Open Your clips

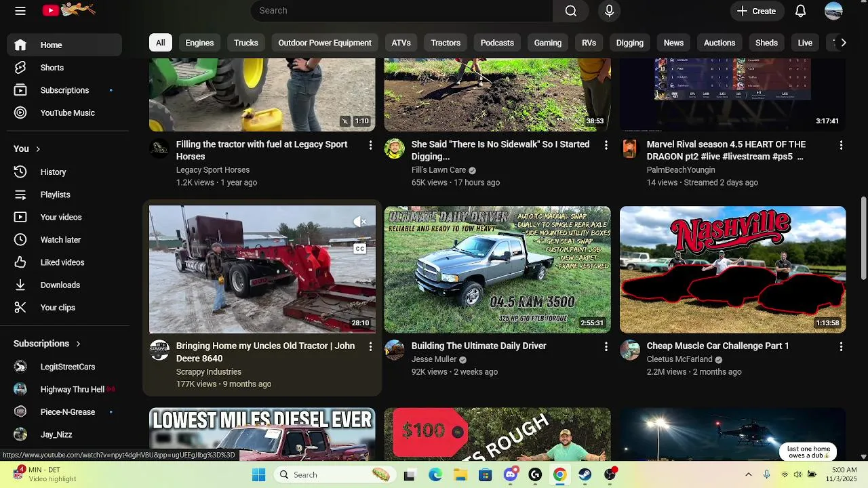coord(64,308)
